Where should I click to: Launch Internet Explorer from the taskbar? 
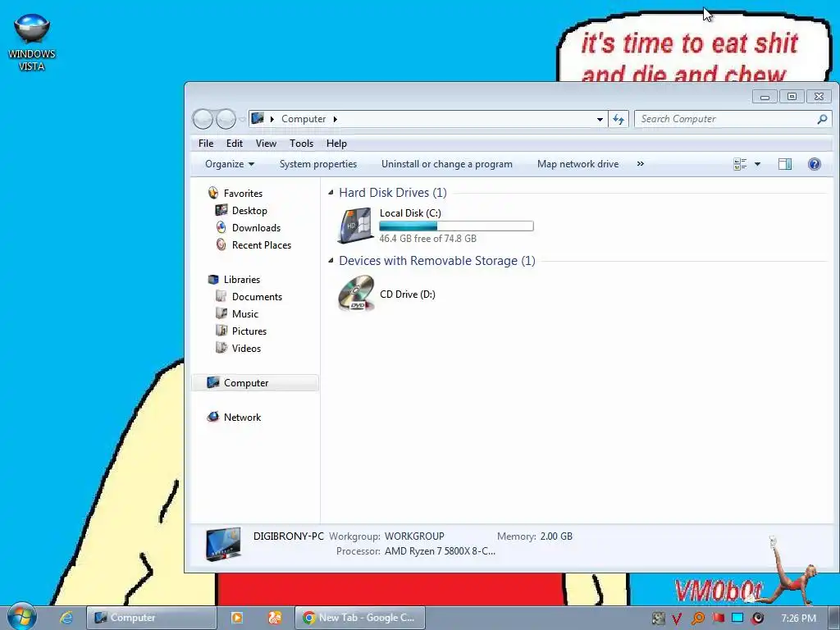click(66, 617)
